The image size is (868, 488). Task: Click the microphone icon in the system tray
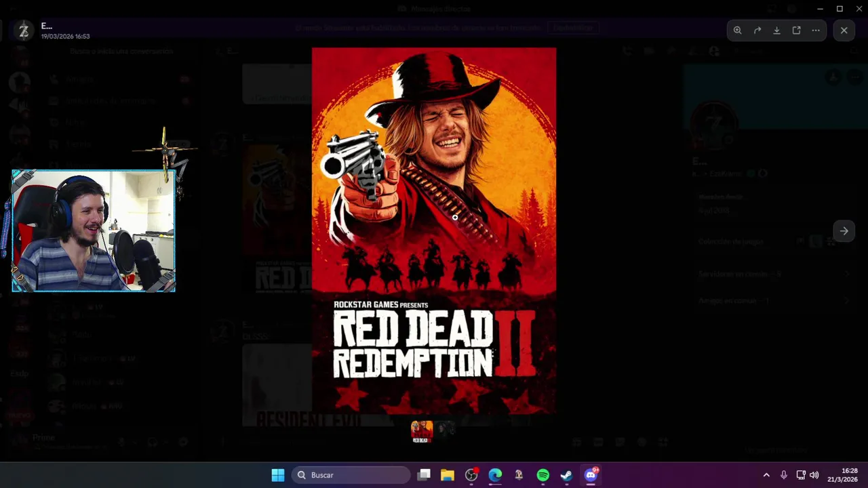784,475
